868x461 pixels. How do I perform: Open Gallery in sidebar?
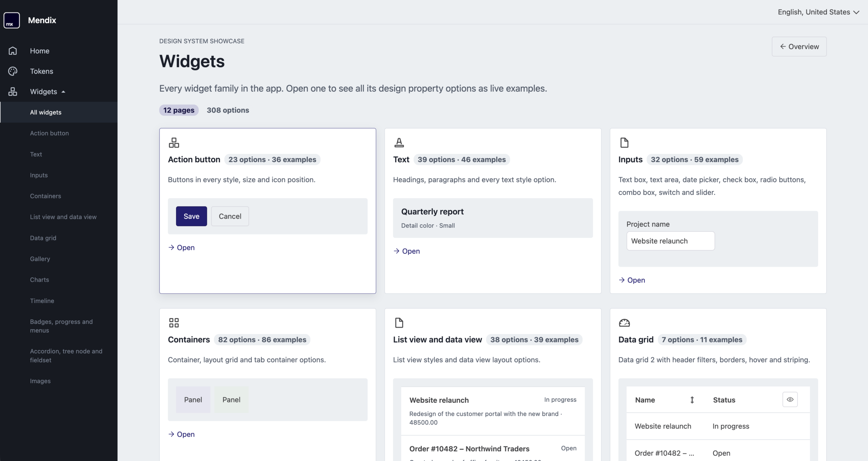pyautogui.click(x=59, y=259)
